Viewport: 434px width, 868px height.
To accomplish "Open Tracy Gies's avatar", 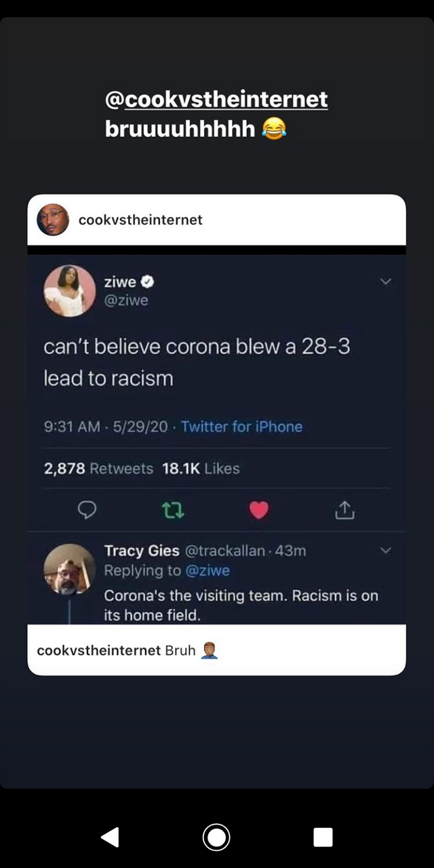I will (x=69, y=570).
